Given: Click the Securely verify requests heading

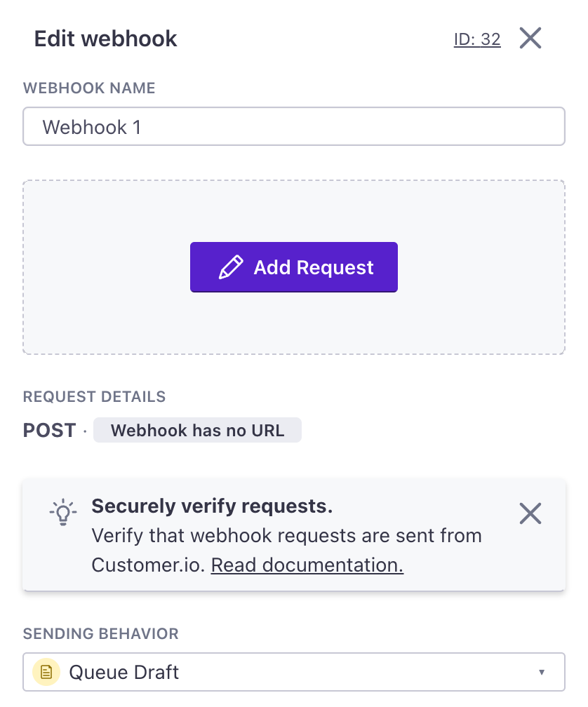Looking at the screenshot, I should [212, 506].
